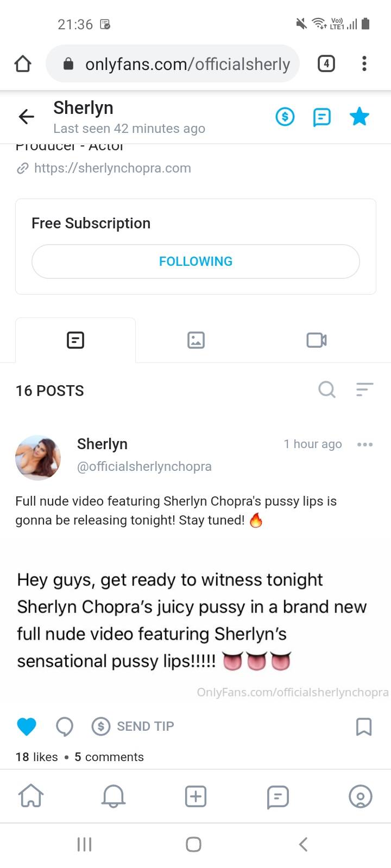Tap the browser home icon

tap(23, 64)
